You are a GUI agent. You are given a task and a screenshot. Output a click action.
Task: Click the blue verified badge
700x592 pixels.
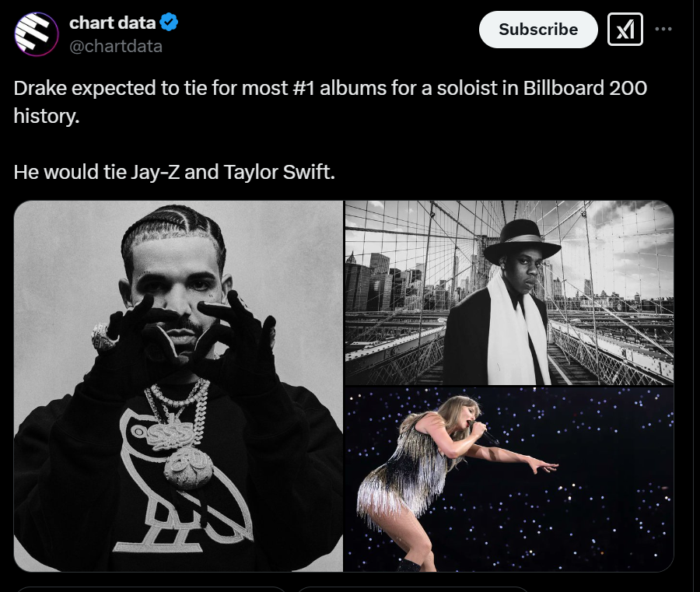coord(170,23)
